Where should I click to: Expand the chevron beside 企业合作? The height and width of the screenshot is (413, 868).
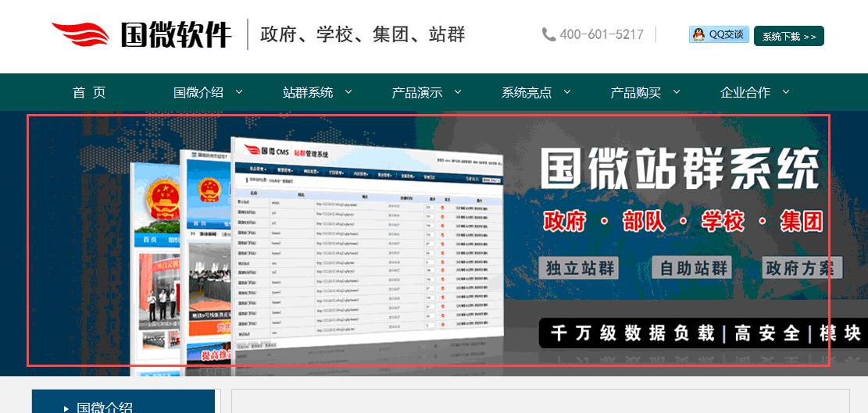[786, 92]
